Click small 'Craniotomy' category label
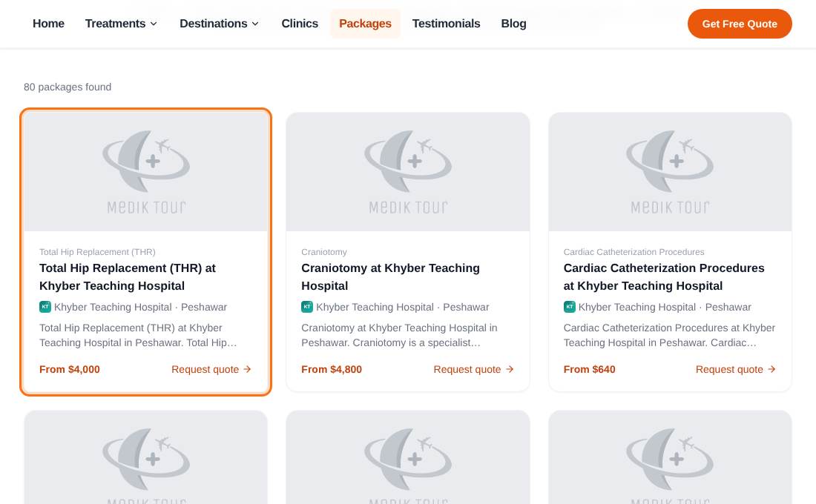Screen dimensions: 816x504 [x=324, y=252]
